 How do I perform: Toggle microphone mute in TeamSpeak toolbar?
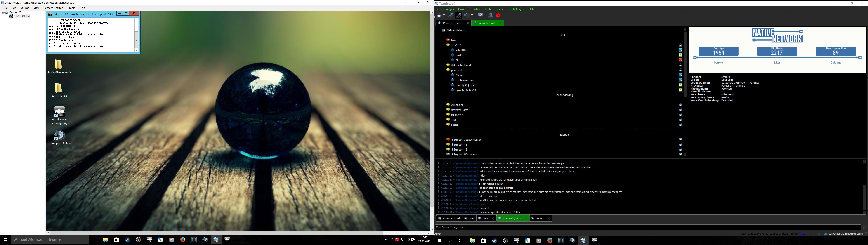pos(459,15)
